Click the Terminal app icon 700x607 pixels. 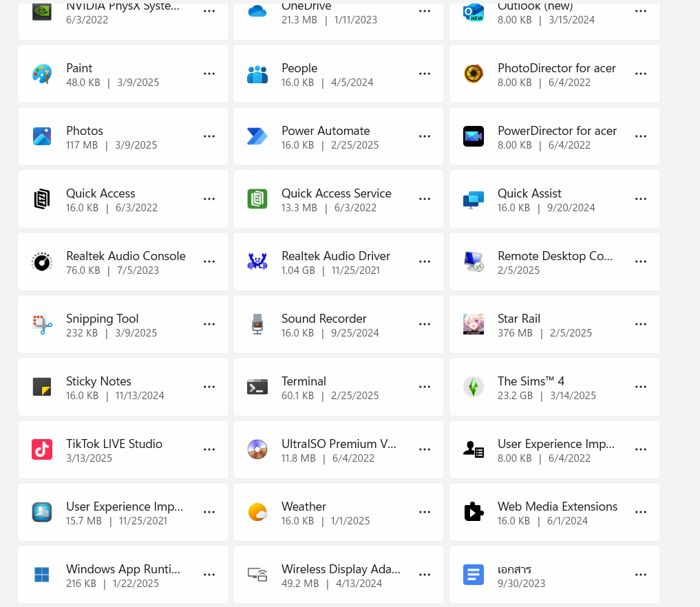(x=257, y=387)
